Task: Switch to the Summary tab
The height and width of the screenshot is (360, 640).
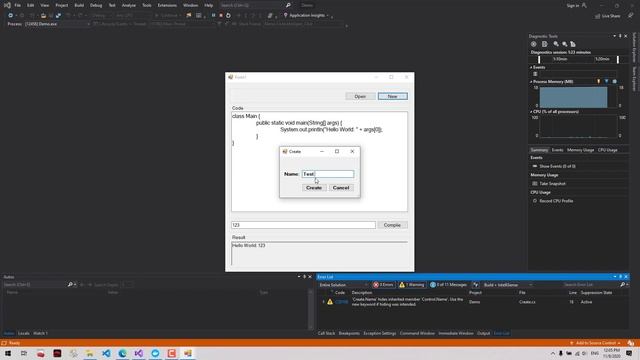Action: point(539,150)
